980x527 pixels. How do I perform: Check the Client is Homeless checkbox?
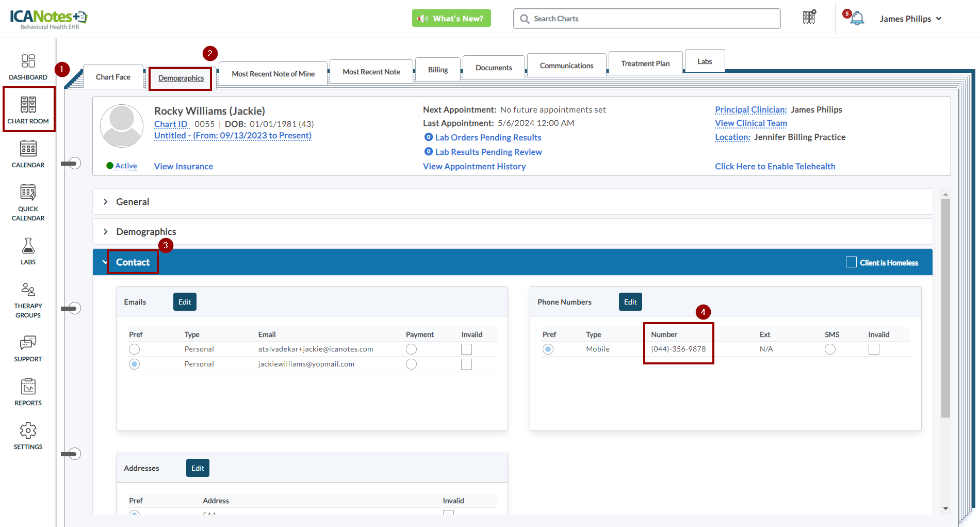click(x=851, y=262)
